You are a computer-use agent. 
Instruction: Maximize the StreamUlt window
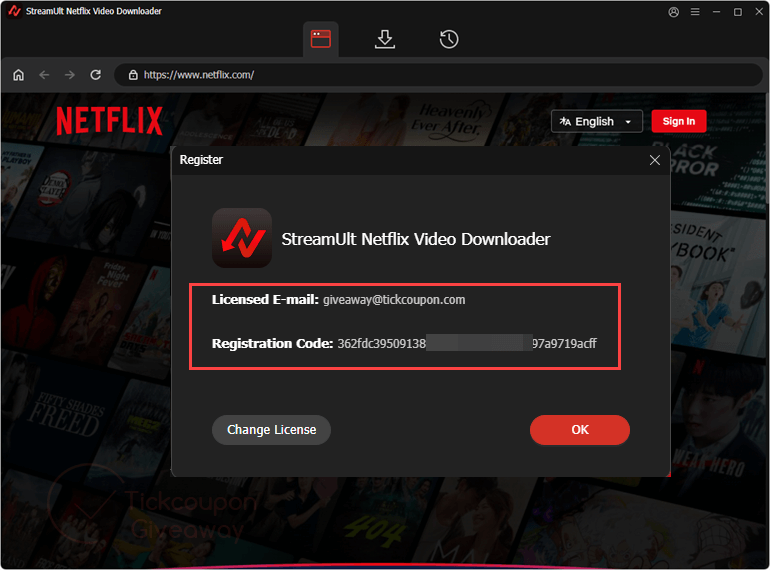pyautogui.click(x=738, y=12)
